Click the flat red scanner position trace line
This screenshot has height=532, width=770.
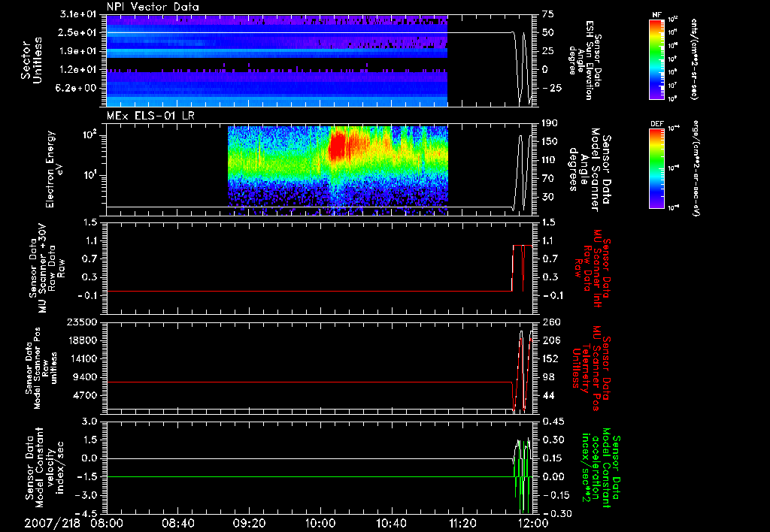point(309,382)
